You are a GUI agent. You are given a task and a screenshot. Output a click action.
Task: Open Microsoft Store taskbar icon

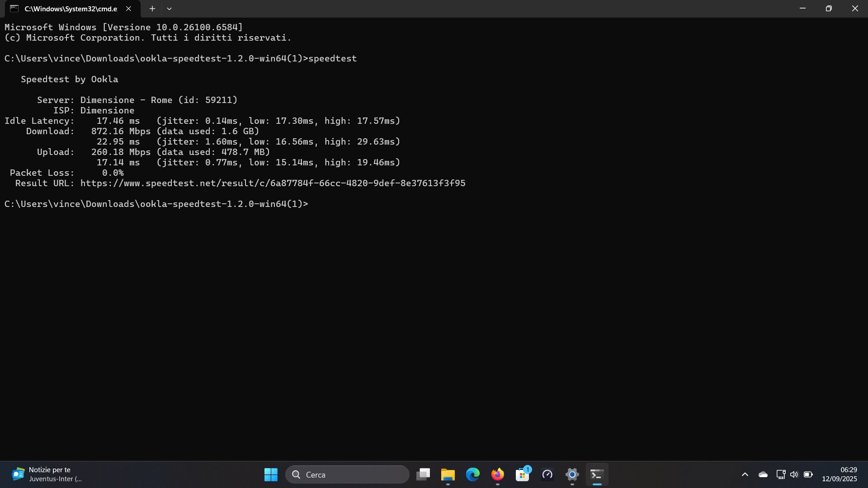(x=522, y=474)
